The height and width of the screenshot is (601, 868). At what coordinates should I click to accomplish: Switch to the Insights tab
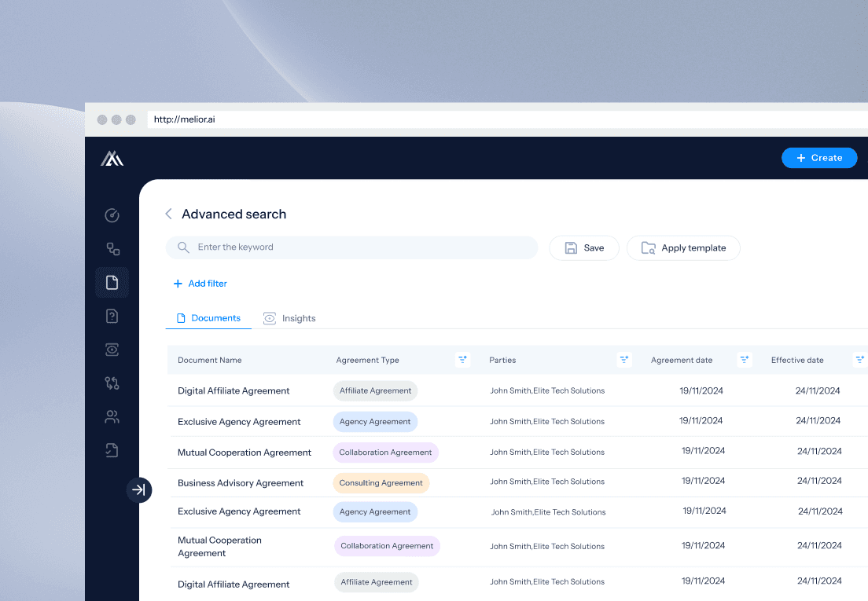(289, 318)
